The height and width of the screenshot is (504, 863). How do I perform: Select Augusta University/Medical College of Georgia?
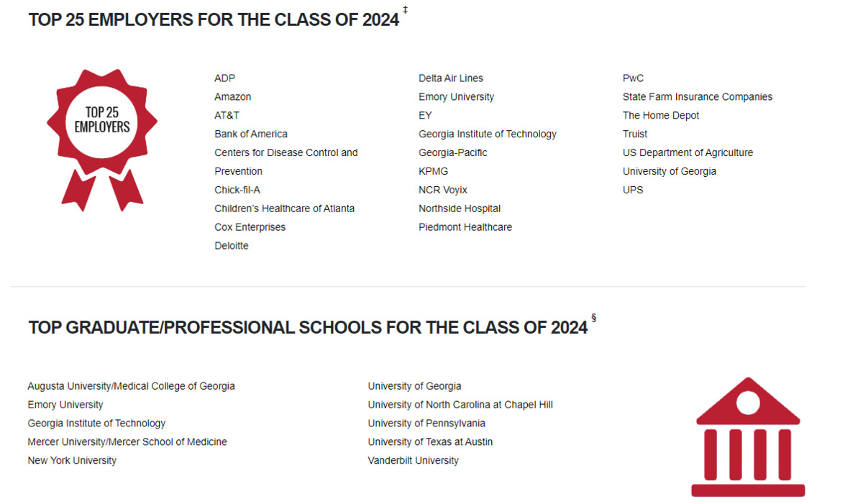tap(131, 386)
